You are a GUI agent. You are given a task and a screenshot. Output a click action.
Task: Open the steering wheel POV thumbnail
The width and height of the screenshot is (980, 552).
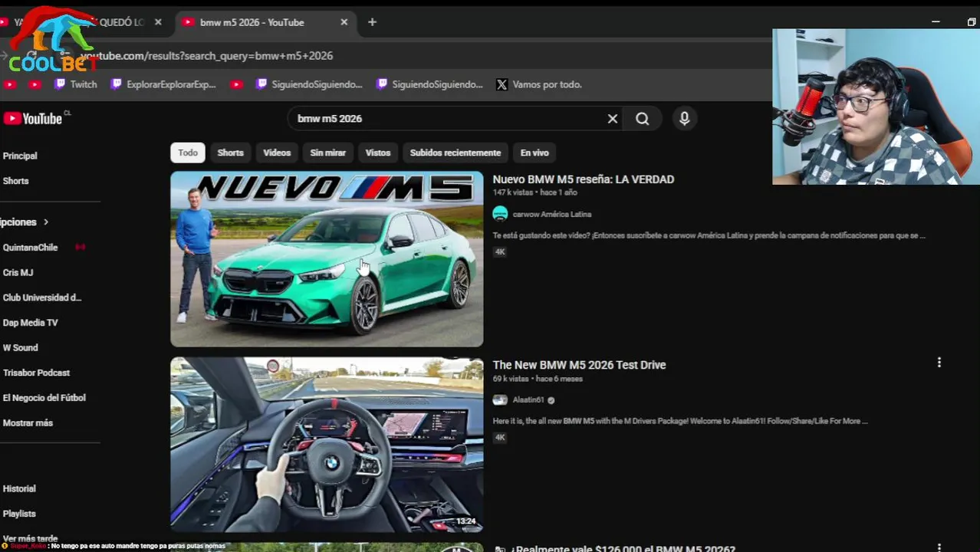coord(327,445)
